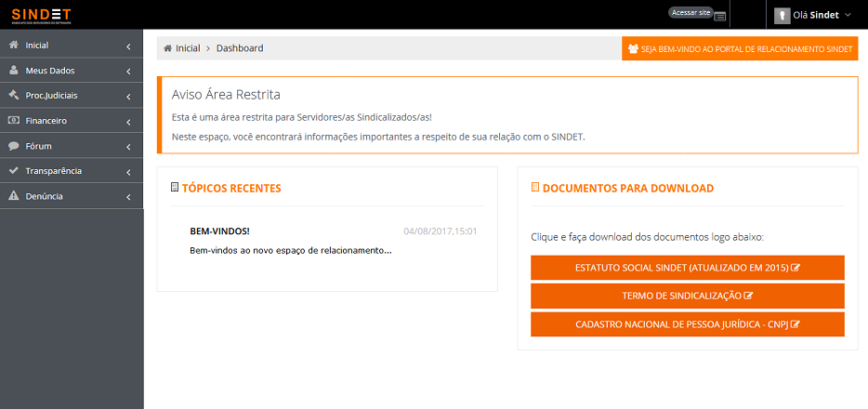Click the person icon beside Meus Dados
This screenshot has height=409, width=868.
tap(14, 71)
